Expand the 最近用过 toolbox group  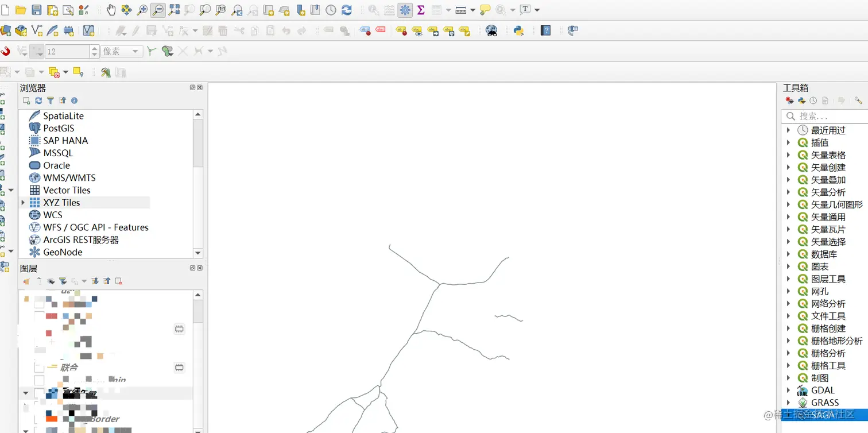(x=789, y=130)
